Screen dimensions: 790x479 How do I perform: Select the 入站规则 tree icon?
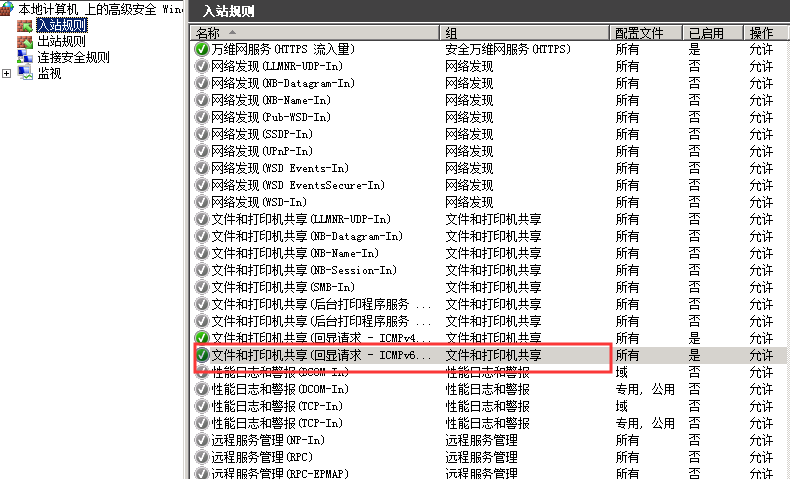[x=25, y=25]
